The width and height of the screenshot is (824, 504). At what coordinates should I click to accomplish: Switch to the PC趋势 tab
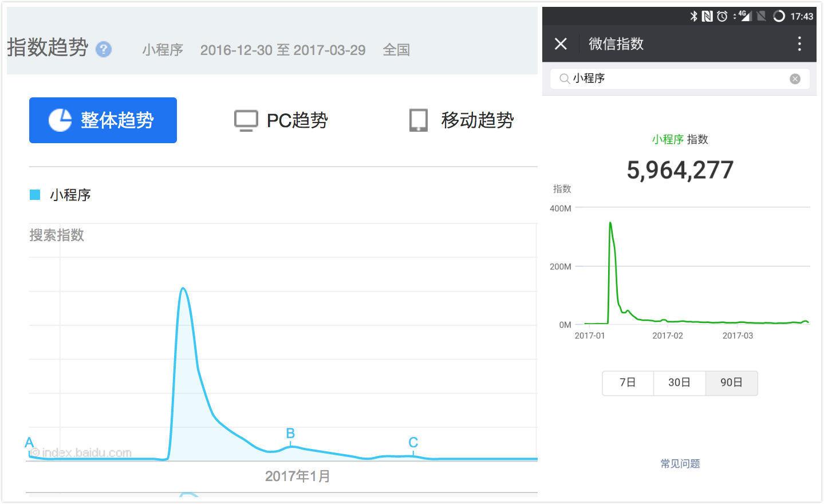pos(281,120)
